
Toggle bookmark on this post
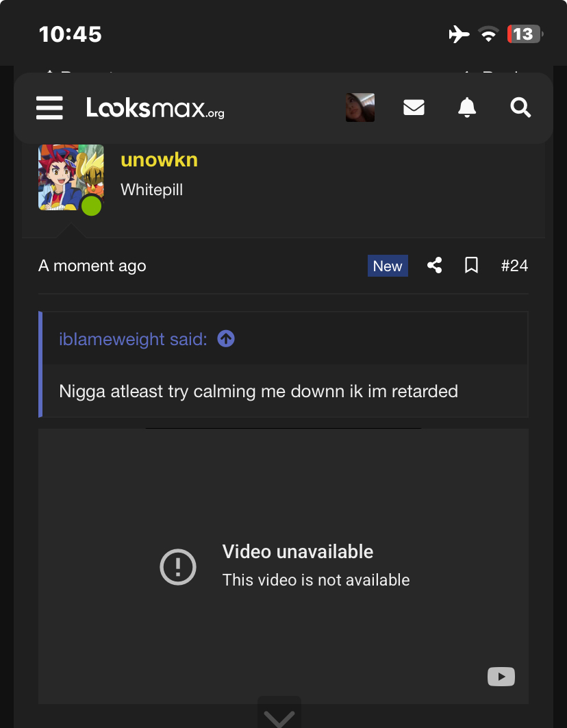point(471,266)
